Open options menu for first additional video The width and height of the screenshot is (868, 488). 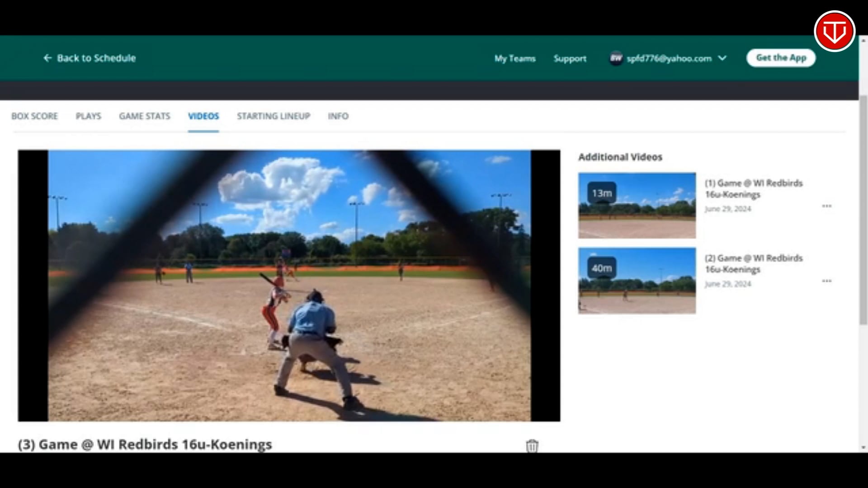tap(826, 206)
